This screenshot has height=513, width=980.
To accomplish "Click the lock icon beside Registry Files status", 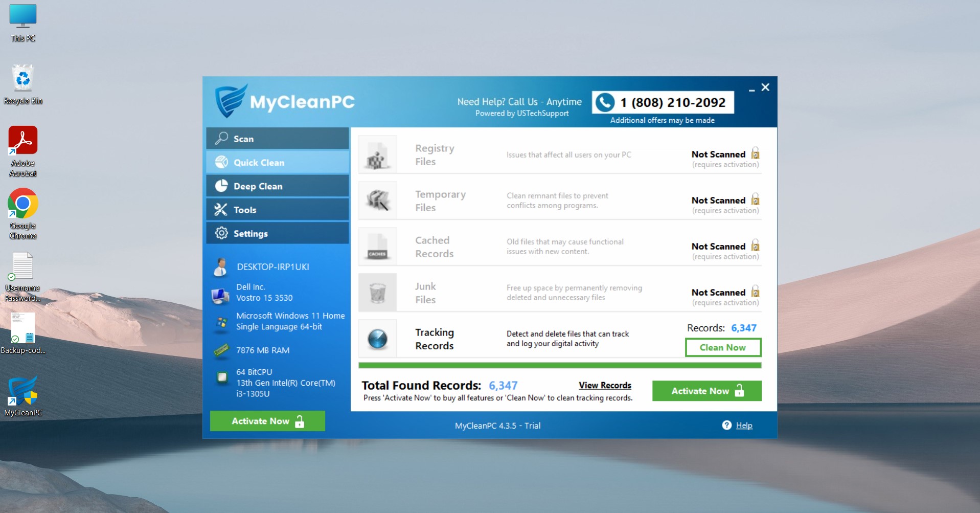I will point(755,153).
